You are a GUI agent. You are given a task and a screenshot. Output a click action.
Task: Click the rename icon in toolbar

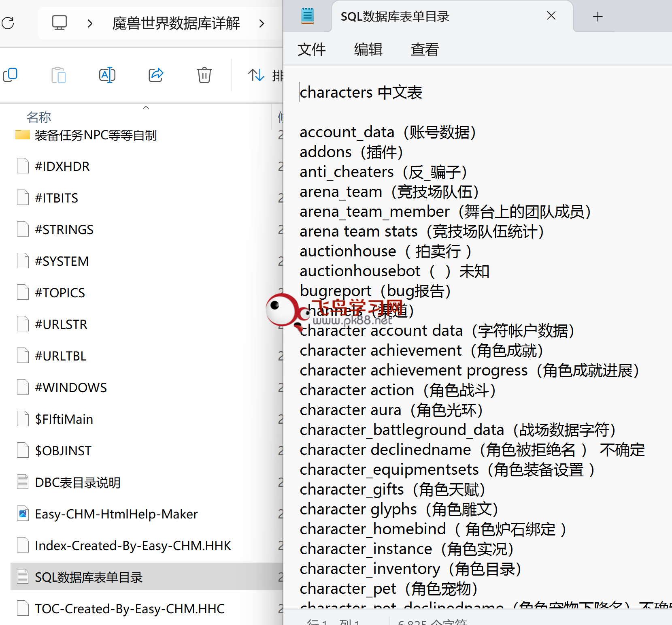[107, 75]
